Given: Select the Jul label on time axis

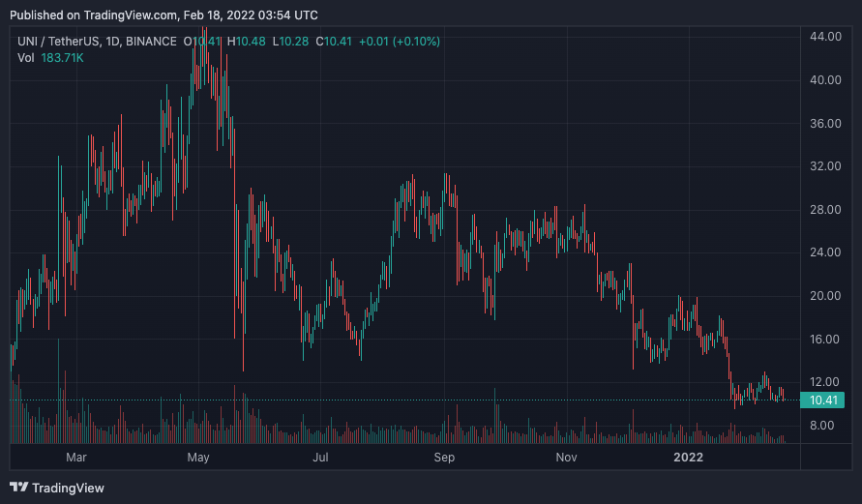Looking at the screenshot, I should [320, 458].
